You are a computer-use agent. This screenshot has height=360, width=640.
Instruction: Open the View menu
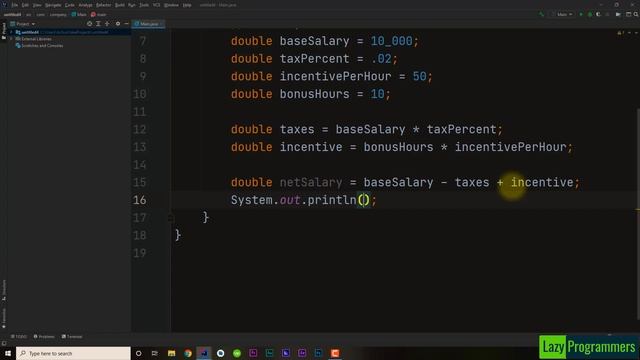(37, 5)
